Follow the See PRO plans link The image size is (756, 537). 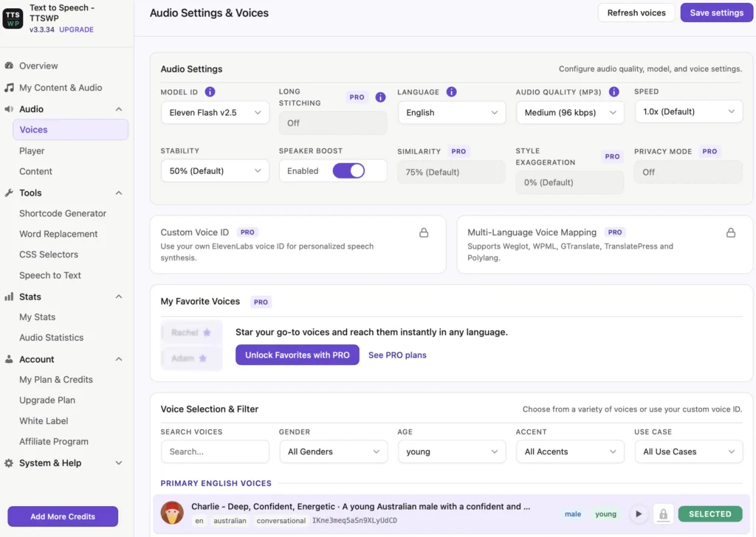click(397, 355)
